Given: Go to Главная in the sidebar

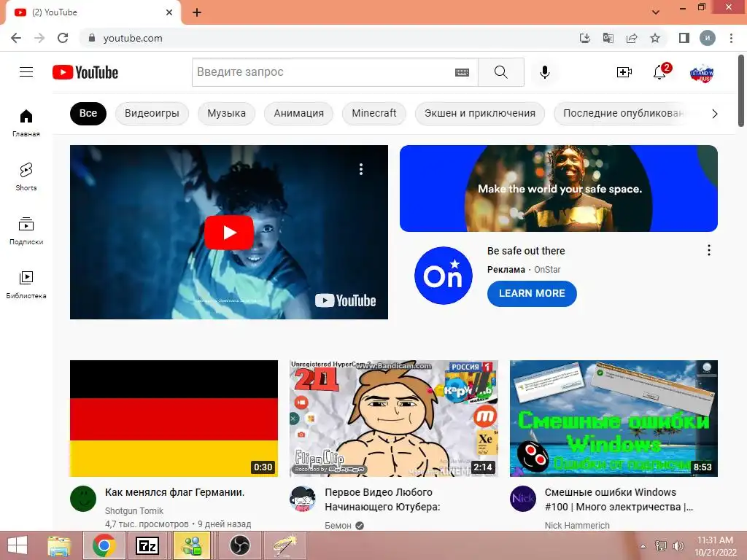Looking at the screenshot, I should (x=26, y=122).
